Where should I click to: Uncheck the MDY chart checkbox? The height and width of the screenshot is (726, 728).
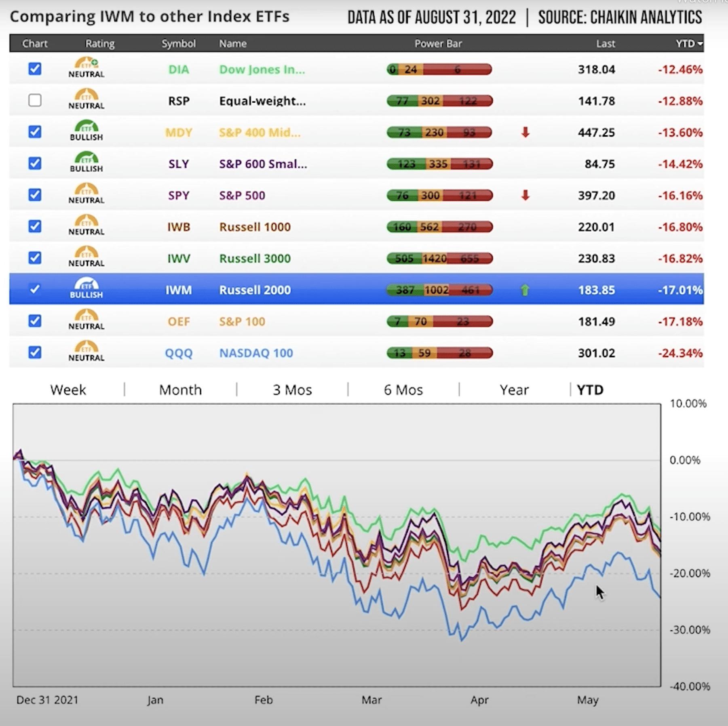point(35,132)
